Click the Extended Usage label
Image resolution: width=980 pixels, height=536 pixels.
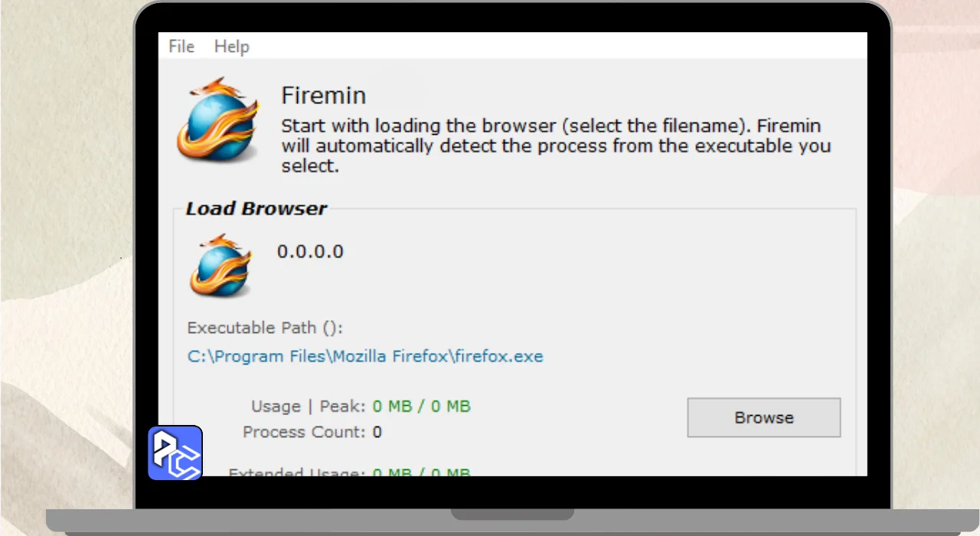click(x=296, y=472)
